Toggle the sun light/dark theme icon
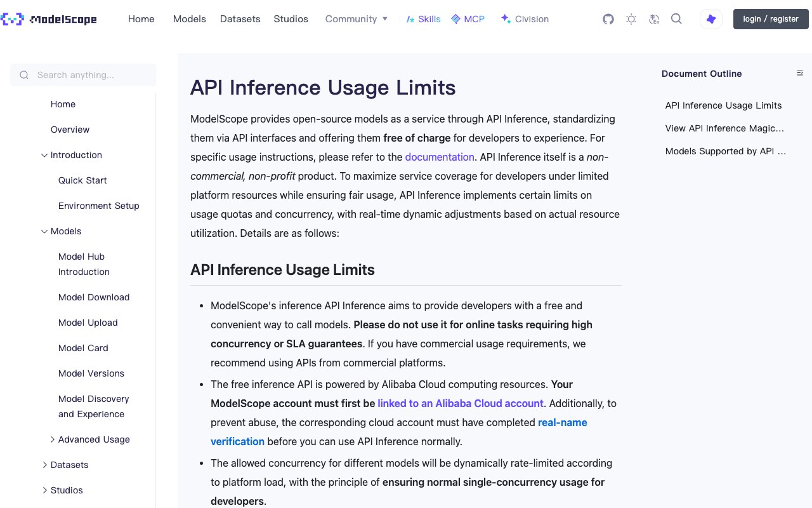 tap(631, 19)
